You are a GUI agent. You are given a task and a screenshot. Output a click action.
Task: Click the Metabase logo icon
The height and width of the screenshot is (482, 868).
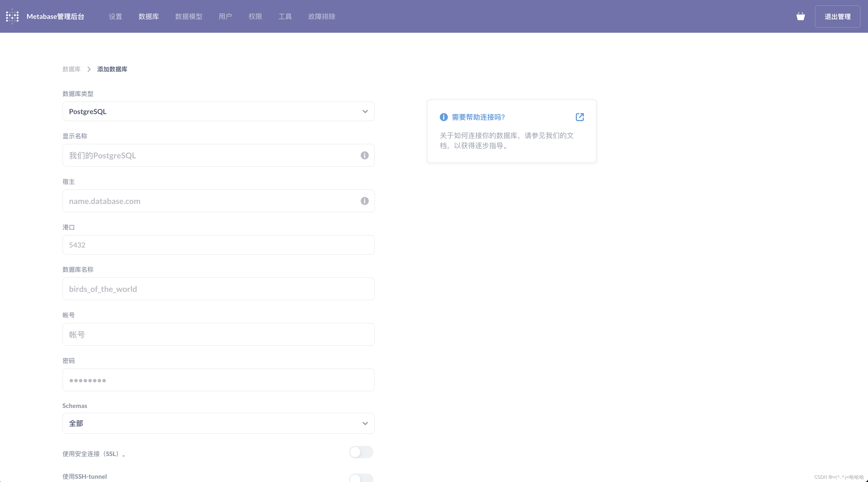point(12,16)
